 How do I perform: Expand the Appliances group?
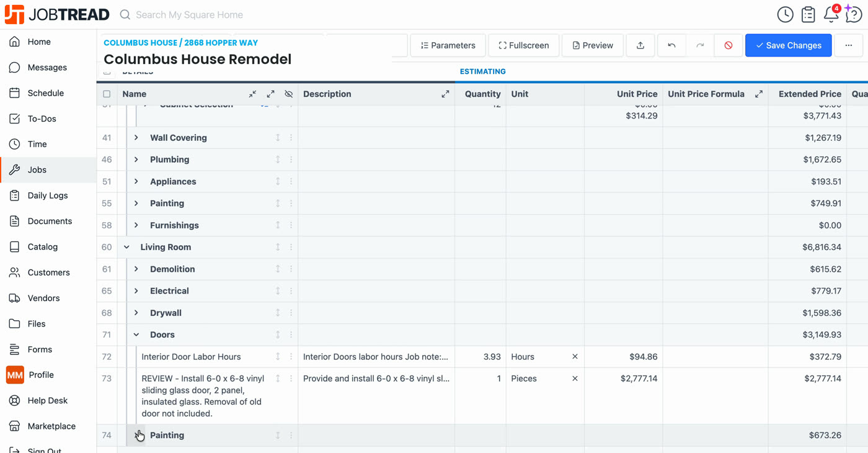136,182
